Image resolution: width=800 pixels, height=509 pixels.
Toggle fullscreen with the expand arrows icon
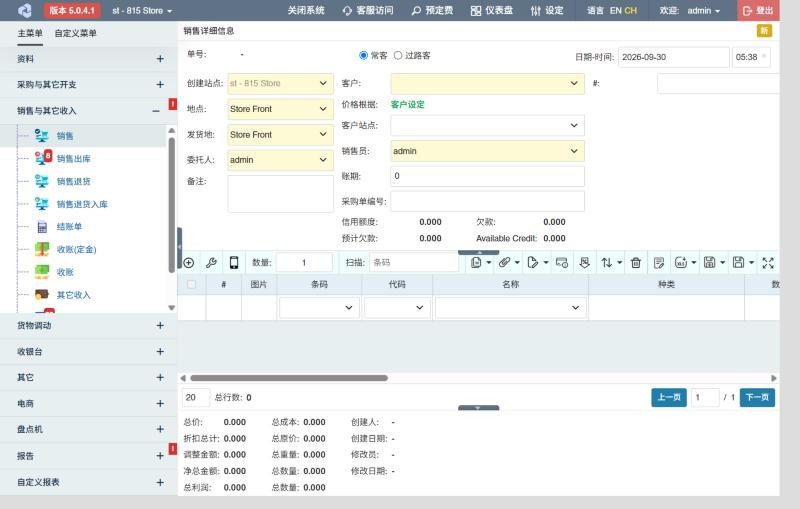click(768, 263)
